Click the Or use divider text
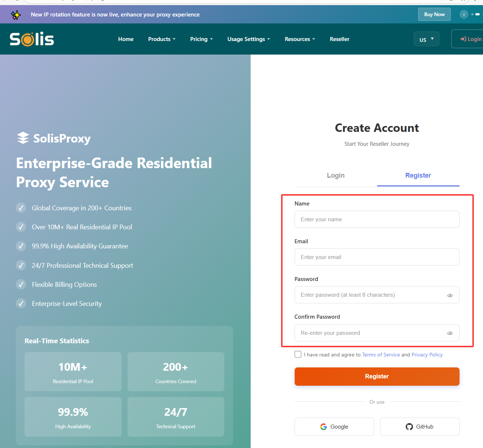Image resolution: width=483 pixels, height=448 pixels. (x=377, y=402)
